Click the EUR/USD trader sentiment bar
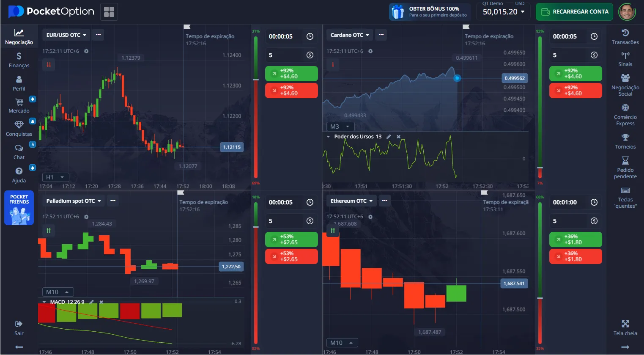The width and height of the screenshot is (644, 355). click(256, 107)
